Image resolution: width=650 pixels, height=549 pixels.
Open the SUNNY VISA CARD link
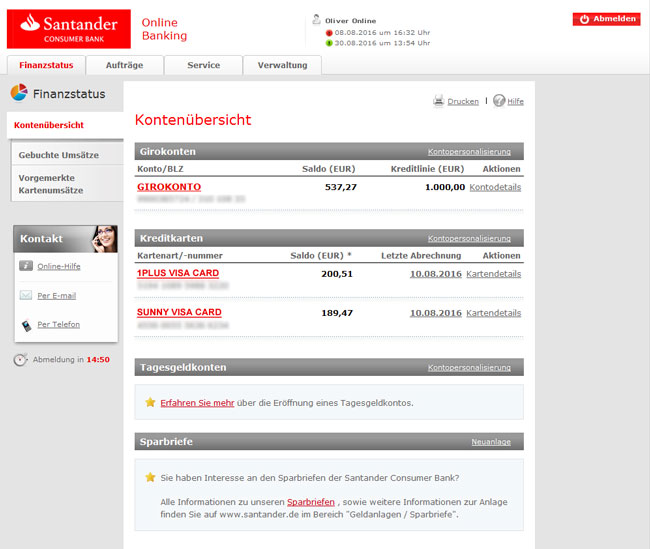[179, 312]
